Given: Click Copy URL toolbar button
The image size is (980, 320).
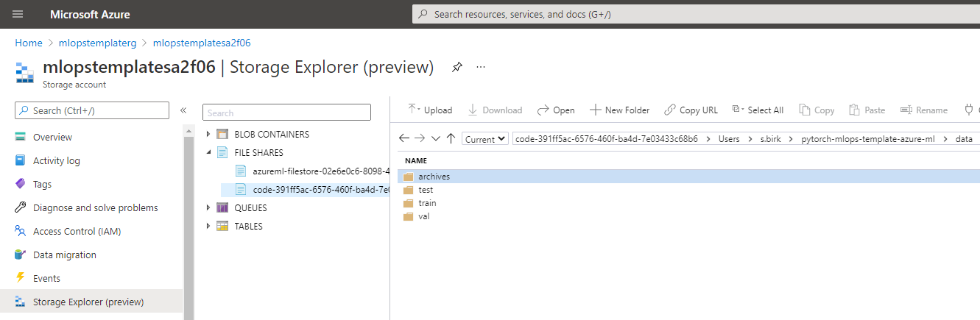Looking at the screenshot, I should click(x=691, y=110).
